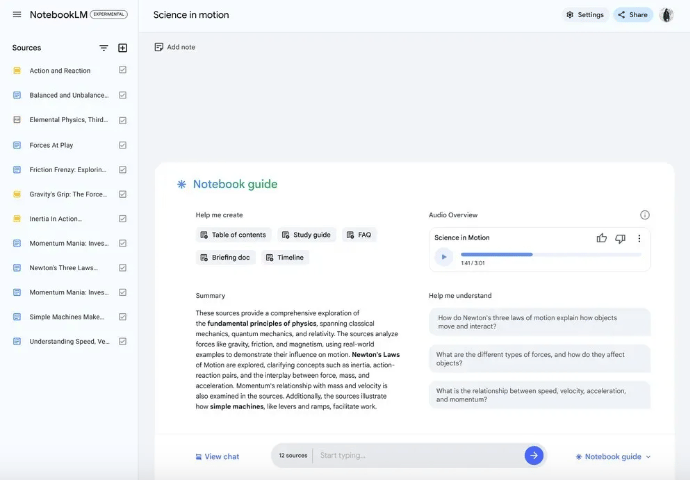Click the Notebook guide sparkle icon heading
The width and height of the screenshot is (690, 480).
click(x=181, y=184)
